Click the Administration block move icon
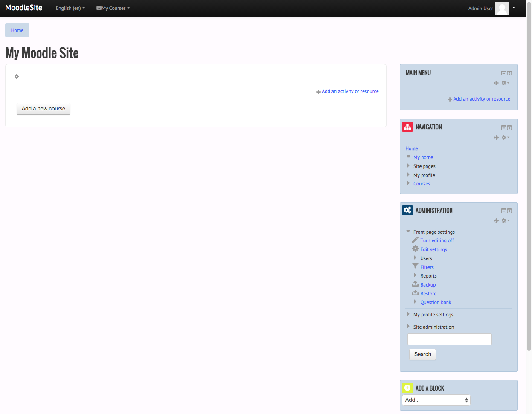 pos(496,221)
